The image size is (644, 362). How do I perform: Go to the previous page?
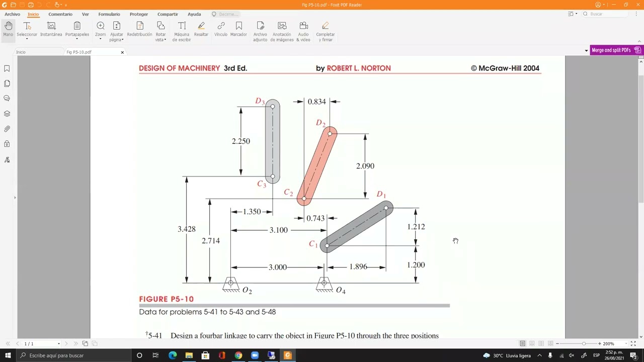[17, 343]
